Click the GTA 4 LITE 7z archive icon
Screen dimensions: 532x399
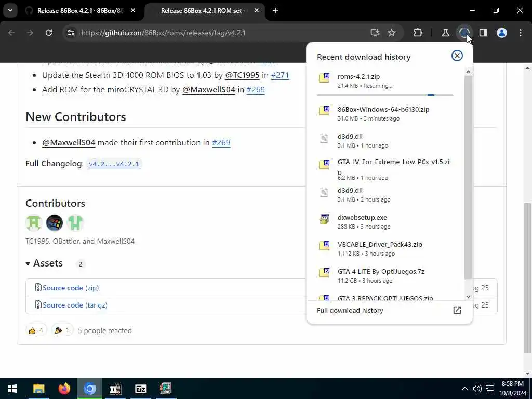tap(324, 273)
